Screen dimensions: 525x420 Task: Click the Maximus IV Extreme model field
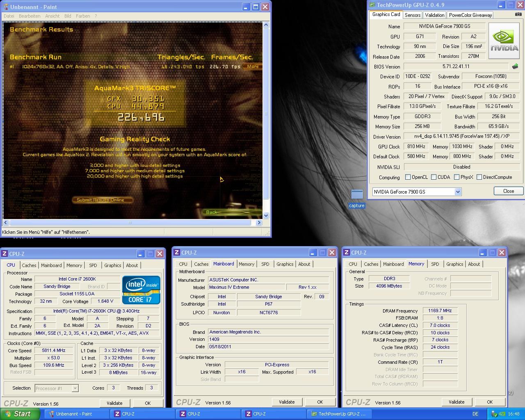point(246,287)
